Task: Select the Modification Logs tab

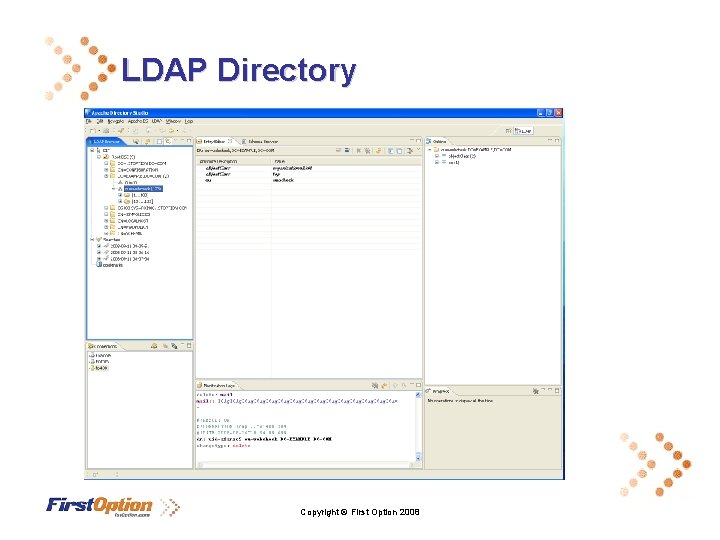Action: pyautogui.click(x=216, y=385)
